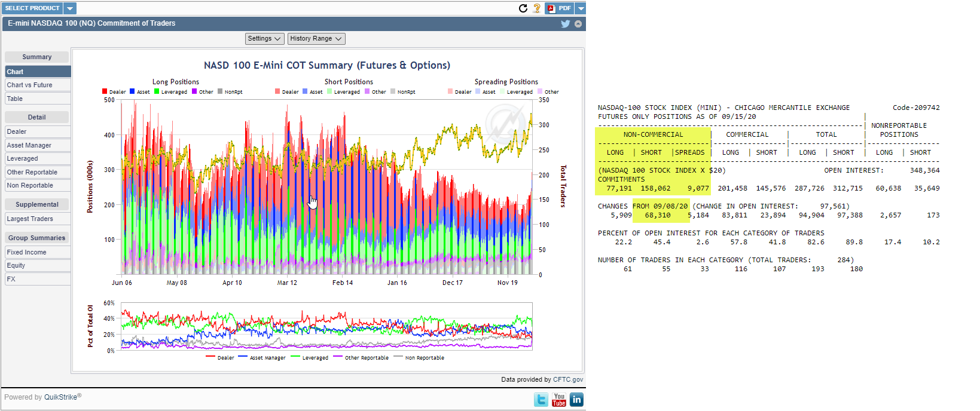The height and width of the screenshot is (411, 980).
Task: Toggle Non Reportable line in bottom legend
Action: tap(419, 358)
